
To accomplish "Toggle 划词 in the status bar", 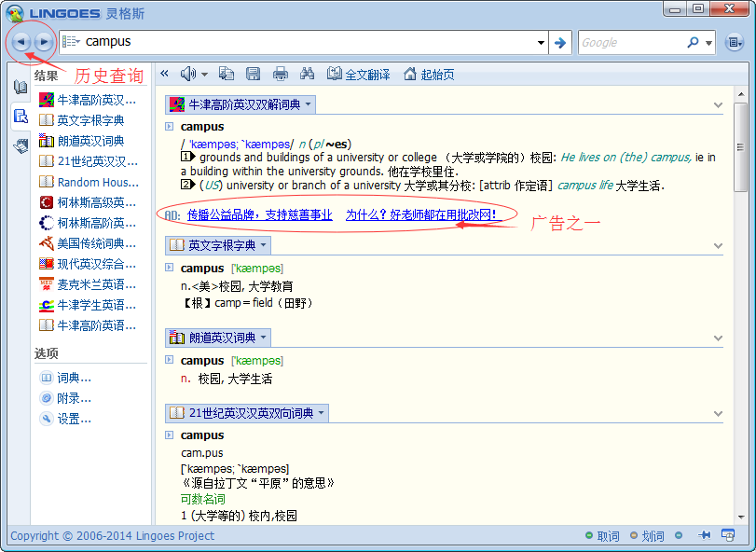I will coord(648,535).
